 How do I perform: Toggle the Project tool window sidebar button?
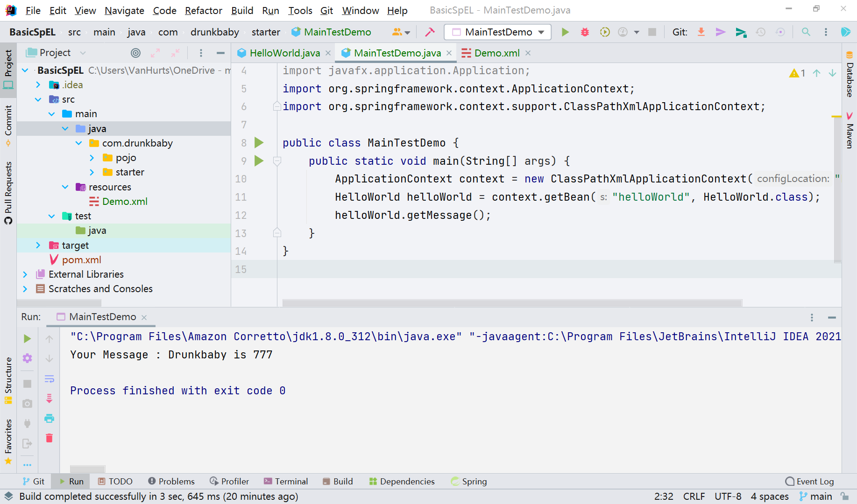(8, 69)
